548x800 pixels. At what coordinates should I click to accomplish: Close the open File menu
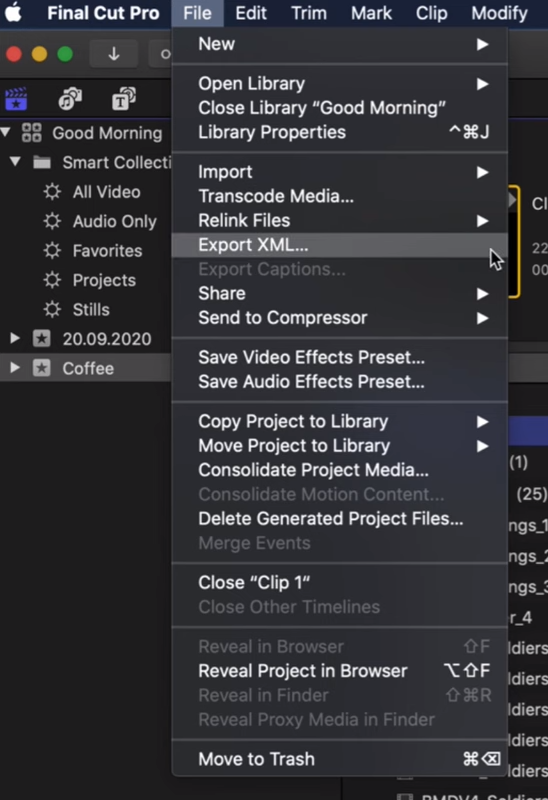pyautogui.click(x=197, y=13)
